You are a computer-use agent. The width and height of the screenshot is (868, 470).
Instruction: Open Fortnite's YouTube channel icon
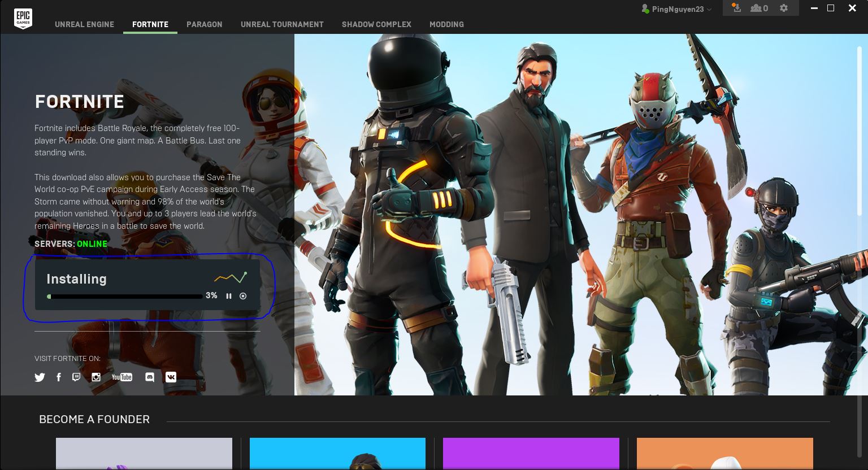tap(122, 377)
